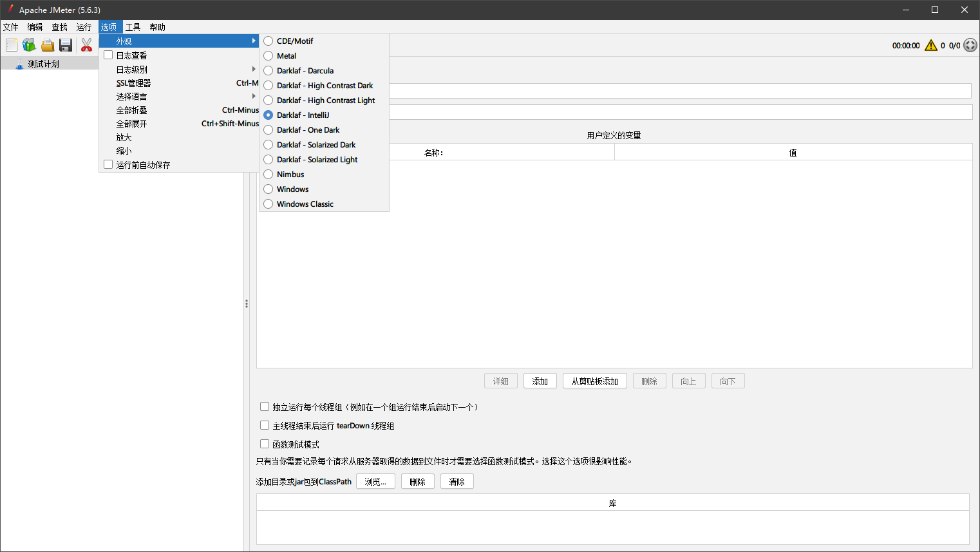This screenshot has width=980, height=552.
Task: Click the 浏览... classpath button
Action: pyautogui.click(x=376, y=482)
